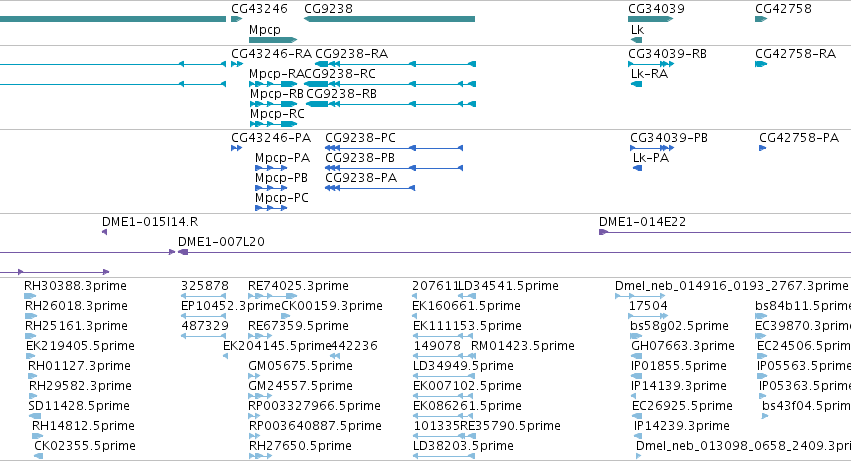
Task: Select protein CG9238-PA
Action: click(361, 178)
